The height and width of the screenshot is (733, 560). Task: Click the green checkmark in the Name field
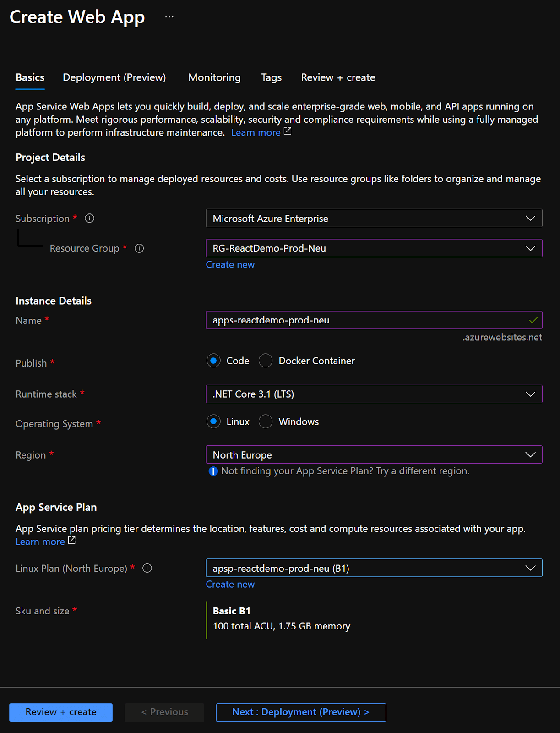tap(533, 320)
